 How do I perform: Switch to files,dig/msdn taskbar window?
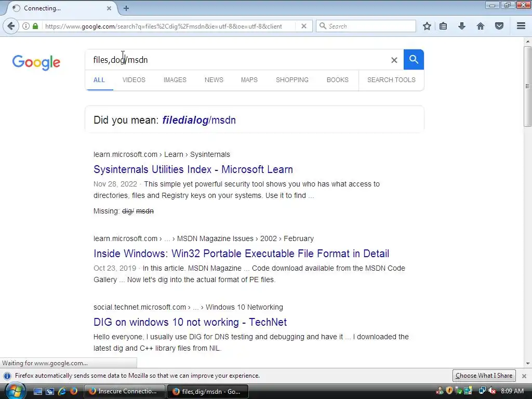click(x=208, y=391)
